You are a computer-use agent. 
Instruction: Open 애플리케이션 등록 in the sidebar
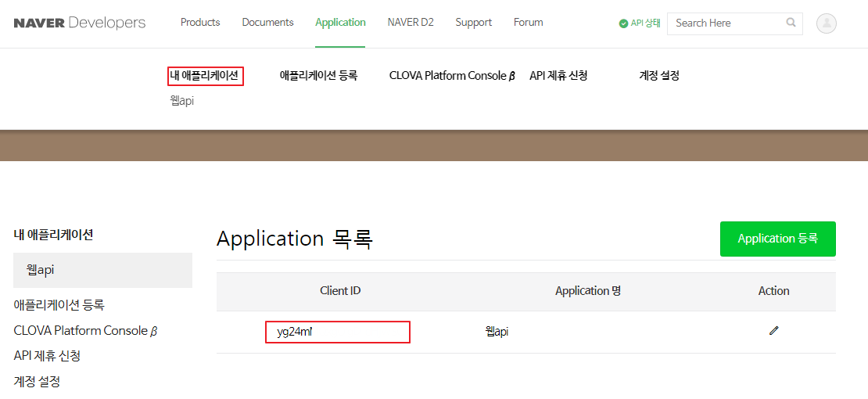[x=59, y=305]
